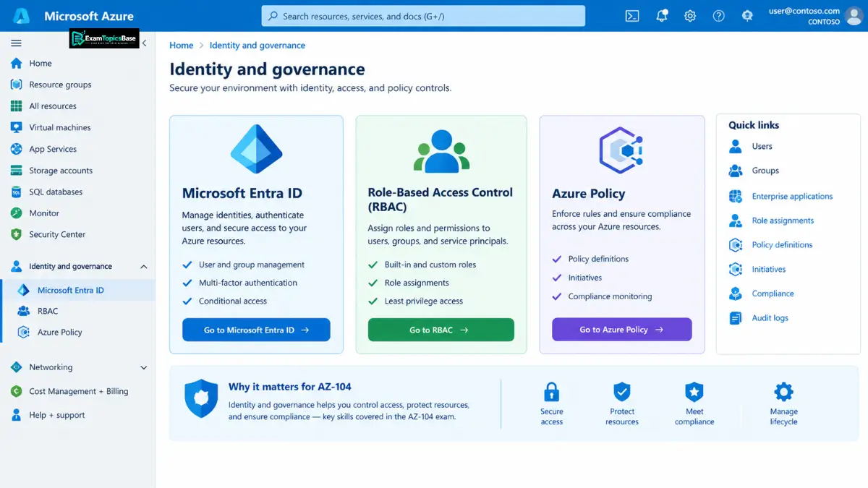868x488 pixels.
Task: Click the 'Why it matters for AZ-104' heading
Action: tap(290, 387)
